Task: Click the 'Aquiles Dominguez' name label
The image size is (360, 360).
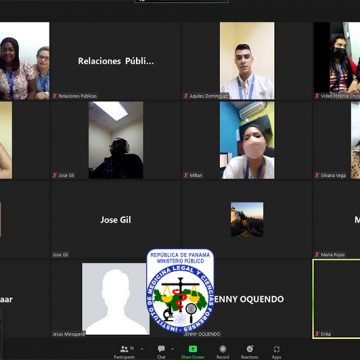Action: pyautogui.click(x=209, y=96)
